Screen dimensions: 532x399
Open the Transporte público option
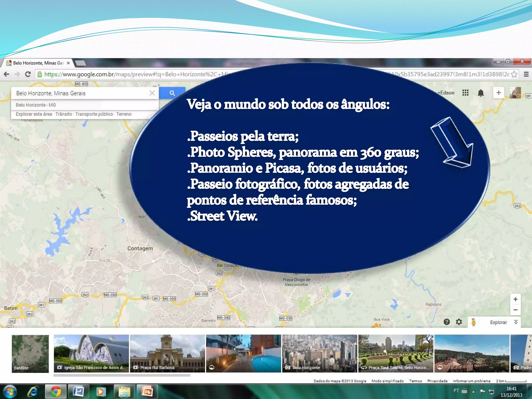click(x=94, y=114)
